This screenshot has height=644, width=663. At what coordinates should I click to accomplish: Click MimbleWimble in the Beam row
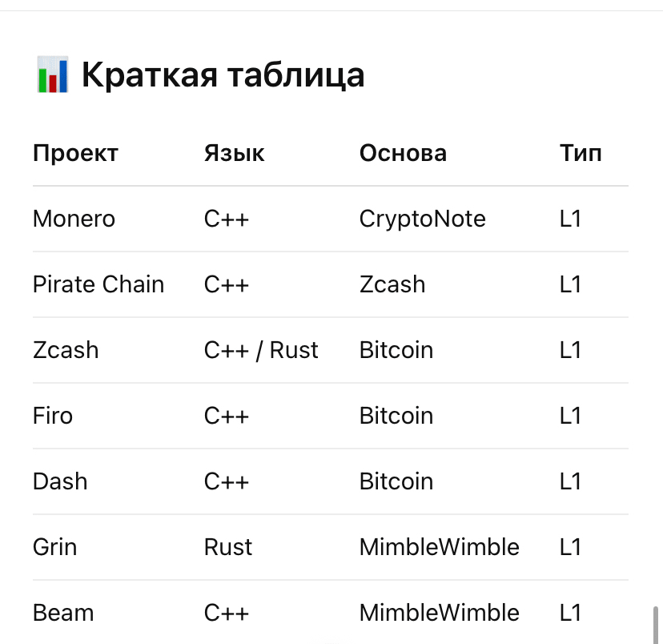tap(439, 613)
